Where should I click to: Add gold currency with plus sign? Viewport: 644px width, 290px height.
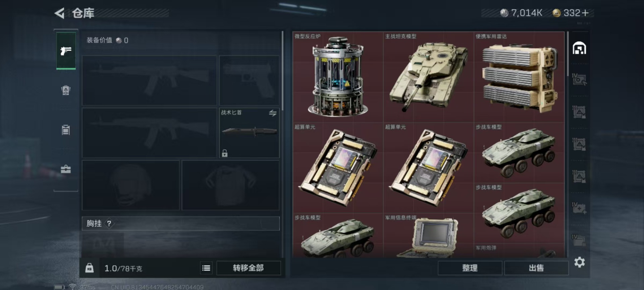[585, 13]
